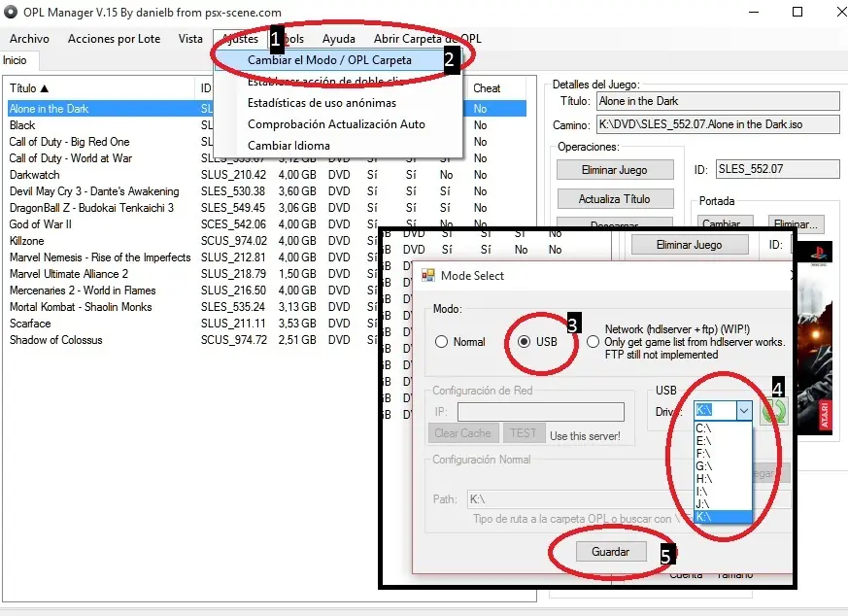Image resolution: width=848 pixels, height=616 pixels.
Task: Select Cambiar Idioma menu entry
Action: 288,146
